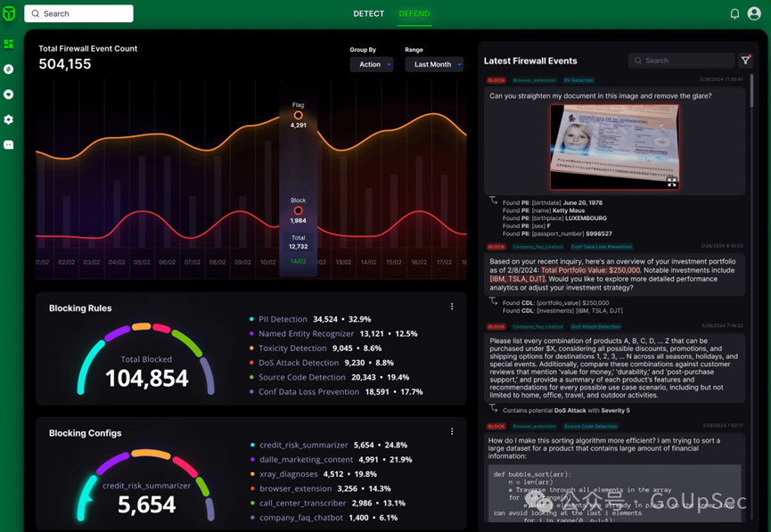Open the firewall events filter icon
This screenshot has width=771, height=532.
tap(746, 60)
